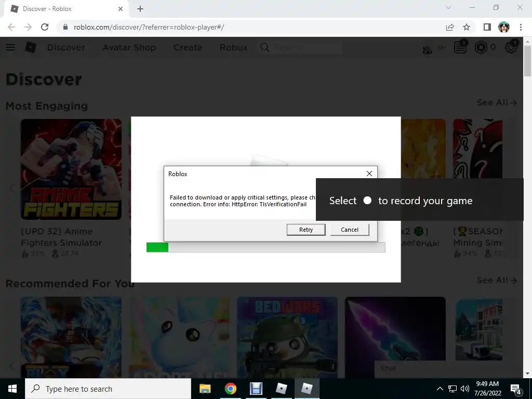This screenshot has height=399, width=532.
Task: Click See All for Most Engaging
Action: (497, 102)
